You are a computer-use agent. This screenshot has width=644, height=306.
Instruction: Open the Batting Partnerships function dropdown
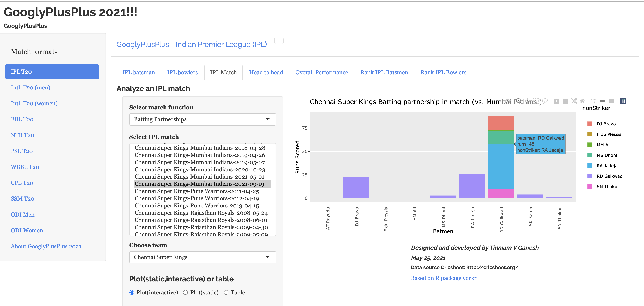click(203, 119)
